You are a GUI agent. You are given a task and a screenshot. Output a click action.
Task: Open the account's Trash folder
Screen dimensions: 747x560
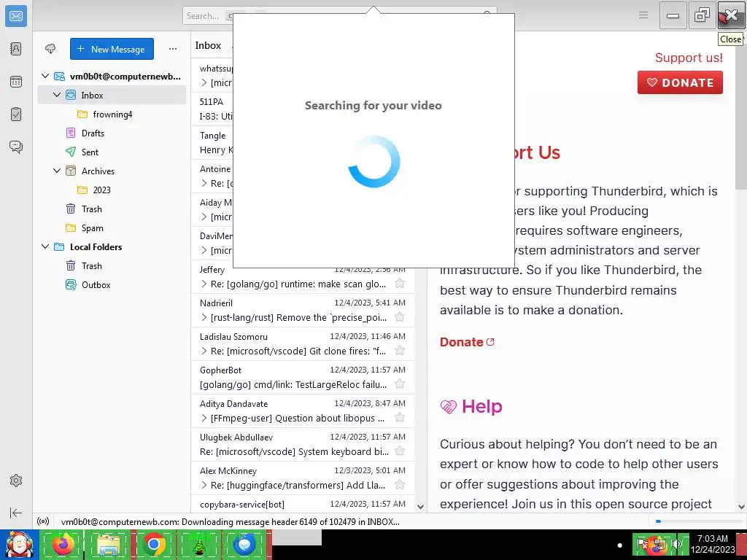point(112,209)
